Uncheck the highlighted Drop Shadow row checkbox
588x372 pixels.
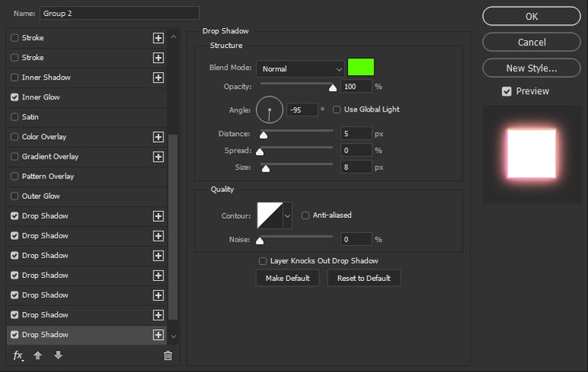tap(14, 335)
